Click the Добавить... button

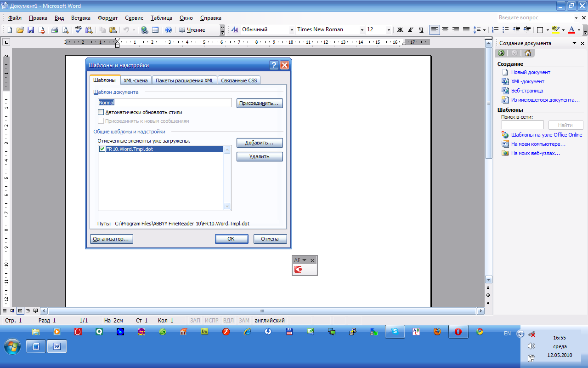[260, 143]
